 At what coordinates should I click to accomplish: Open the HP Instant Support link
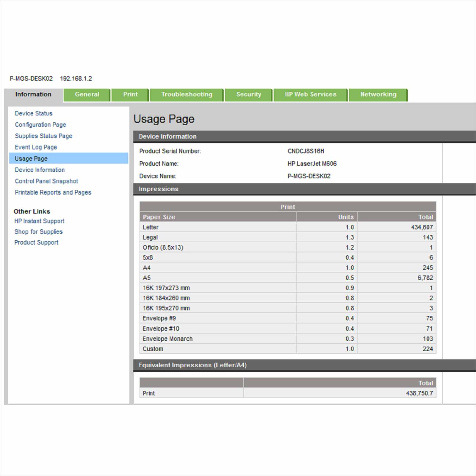(39, 221)
